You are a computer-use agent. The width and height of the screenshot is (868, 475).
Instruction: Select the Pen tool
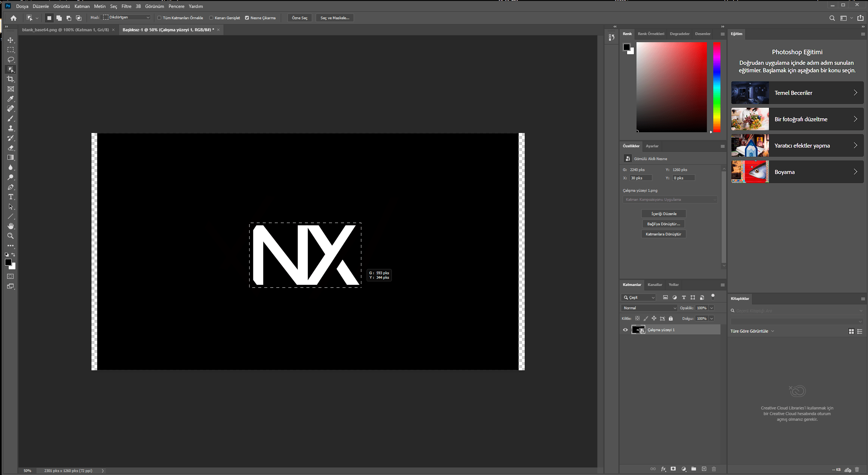pos(11,187)
